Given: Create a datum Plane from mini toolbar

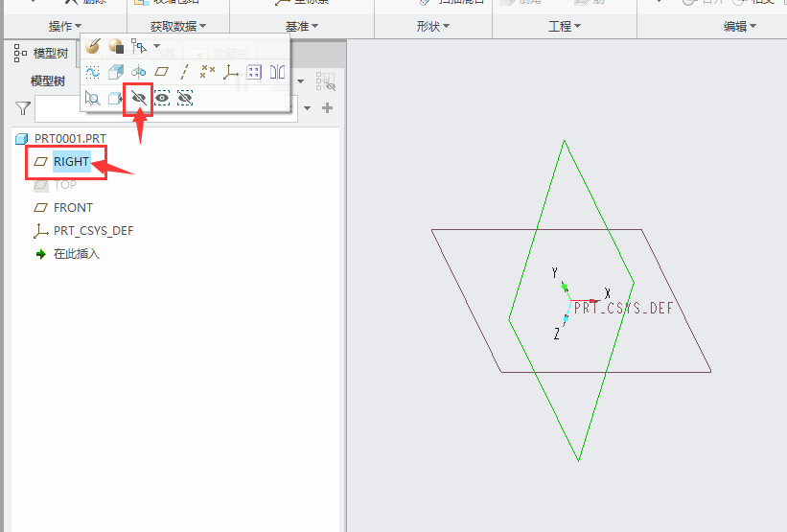Looking at the screenshot, I should (162, 72).
